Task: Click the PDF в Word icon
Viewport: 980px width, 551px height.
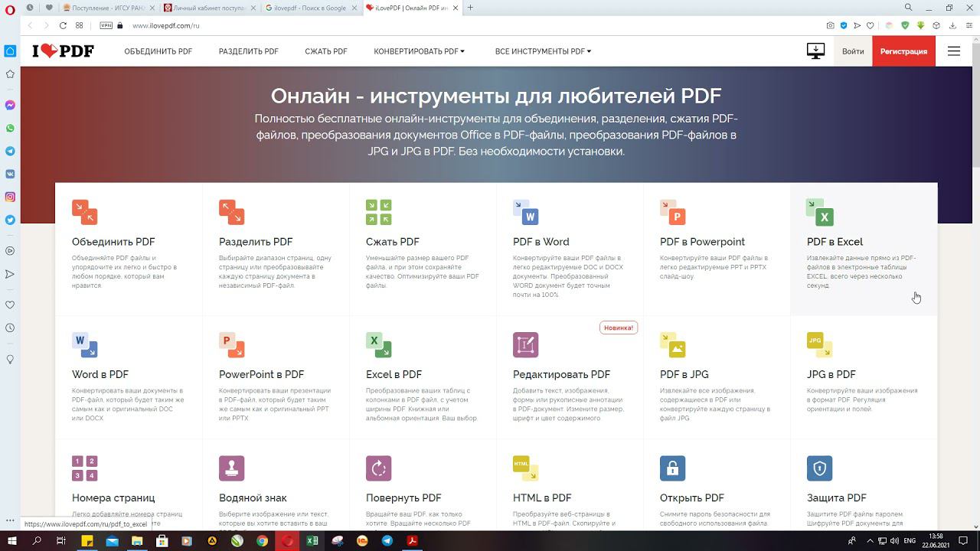Action: pyautogui.click(x=525, y=212)
